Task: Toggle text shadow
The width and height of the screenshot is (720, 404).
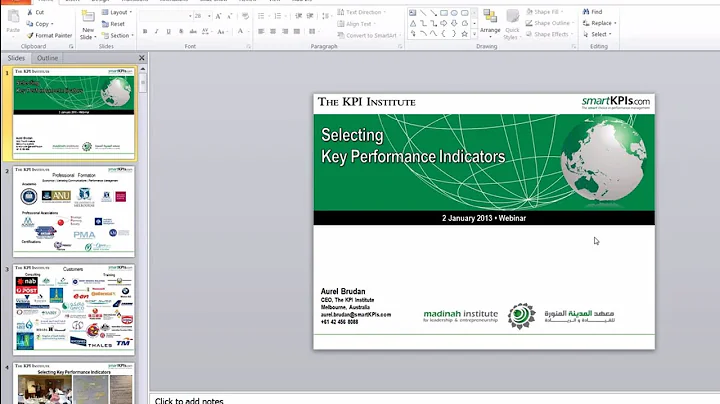Action: click(181, 31)
